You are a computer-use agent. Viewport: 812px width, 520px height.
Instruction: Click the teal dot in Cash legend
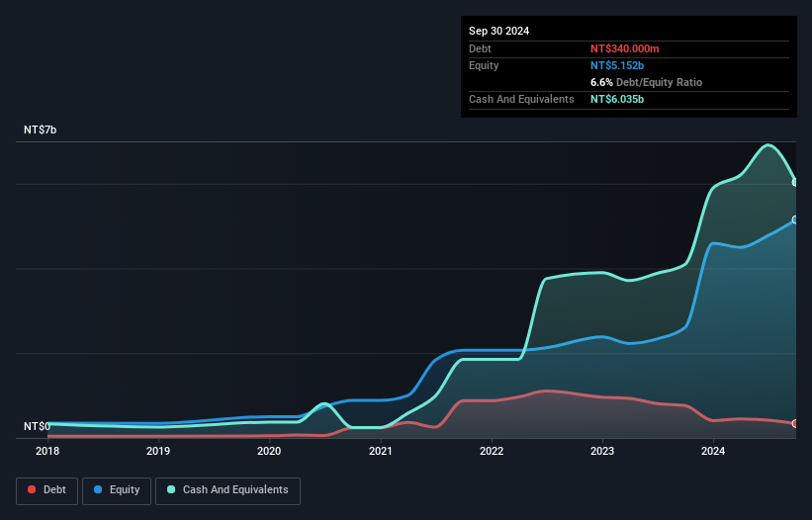[x=171, y=489]
